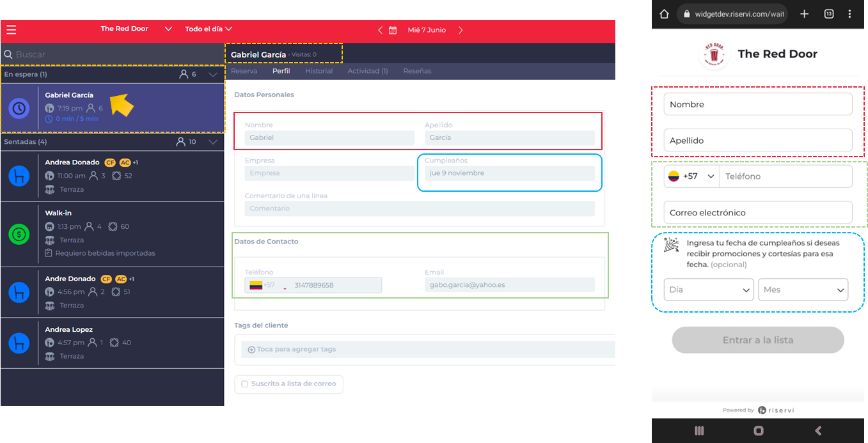Tap the Correo electrónico input

click(x=758, y=212)
